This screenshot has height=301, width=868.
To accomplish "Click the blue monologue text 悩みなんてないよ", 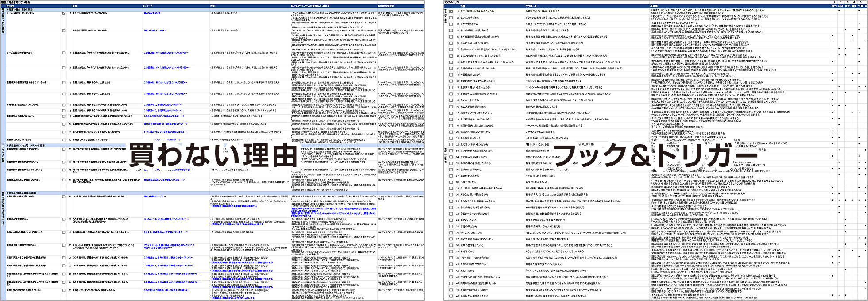I will tap(152, 13).
